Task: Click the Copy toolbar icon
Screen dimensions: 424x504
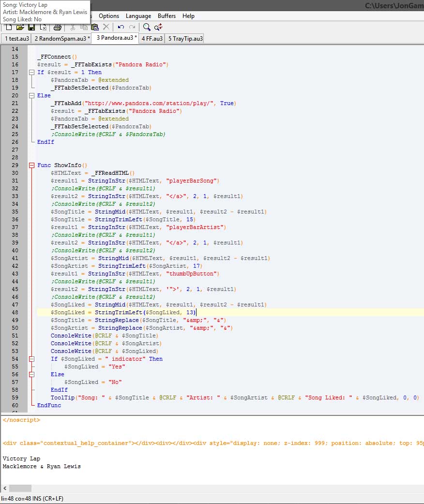Action: 84,27
